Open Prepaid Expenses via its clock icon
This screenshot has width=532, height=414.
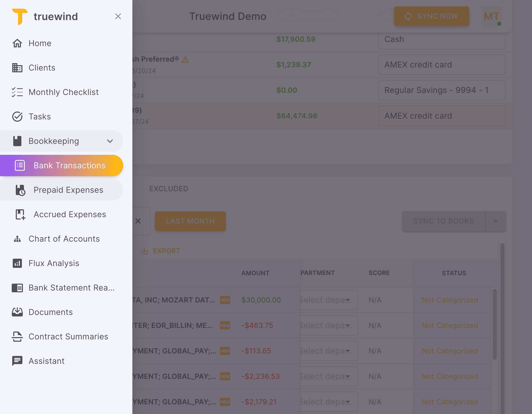[20, 190]
